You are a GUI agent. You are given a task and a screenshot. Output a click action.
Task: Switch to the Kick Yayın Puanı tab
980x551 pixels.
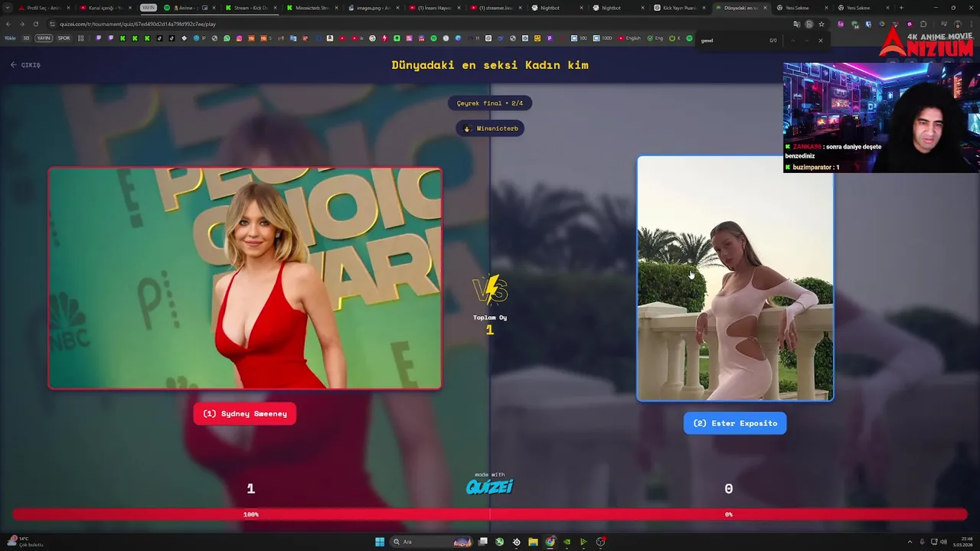pos(679,8)
